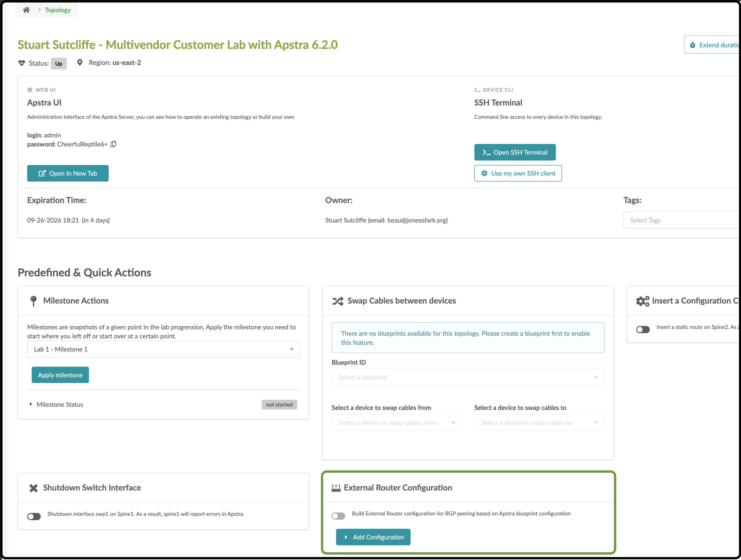Click the Milestone Actions pin icon
Viewport: 741px width, 560px height.
pyautogui.click(x=33, y=301)
